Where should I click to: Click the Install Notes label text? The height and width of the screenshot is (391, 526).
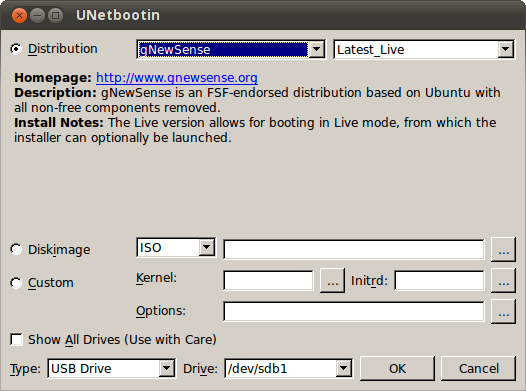[59, 123]
